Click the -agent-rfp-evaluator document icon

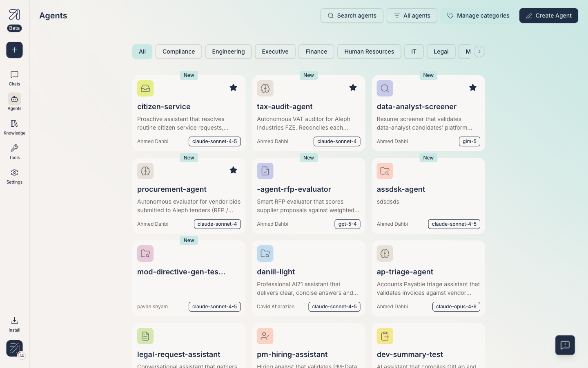[x=265, y=171]
